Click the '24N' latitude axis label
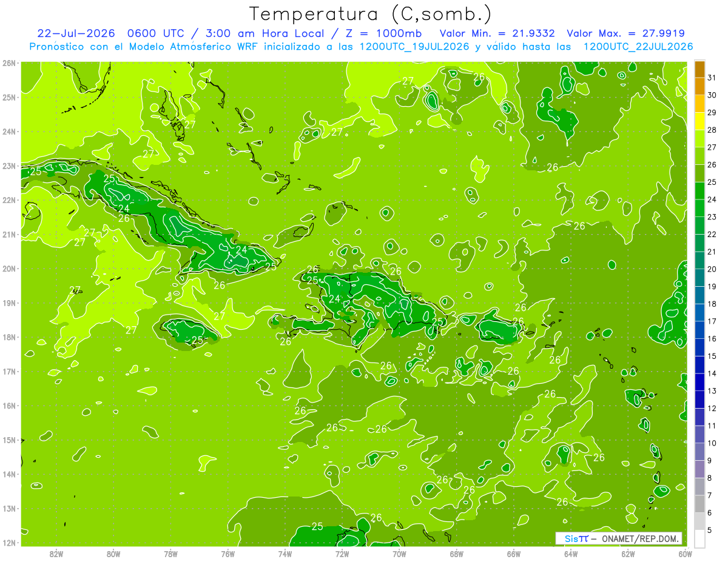Image resolution: width=728 pixels, height=562 pixels. (x=9, y=132)
